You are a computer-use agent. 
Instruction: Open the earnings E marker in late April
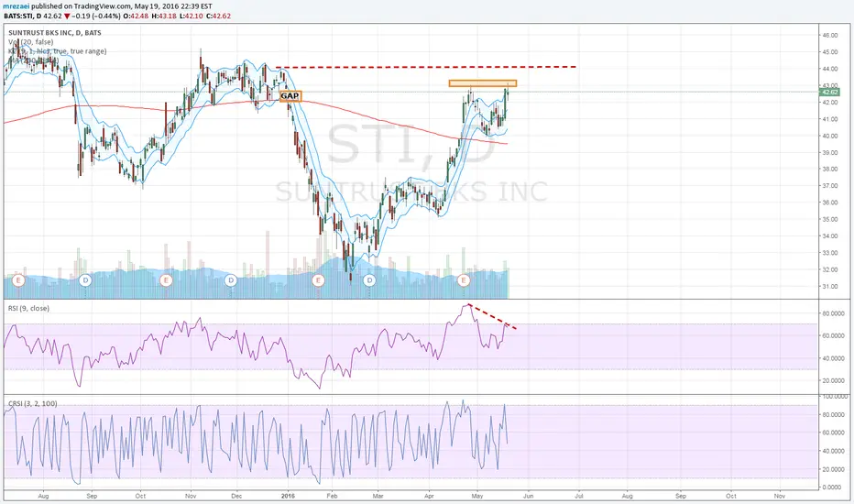click(464, 280)
